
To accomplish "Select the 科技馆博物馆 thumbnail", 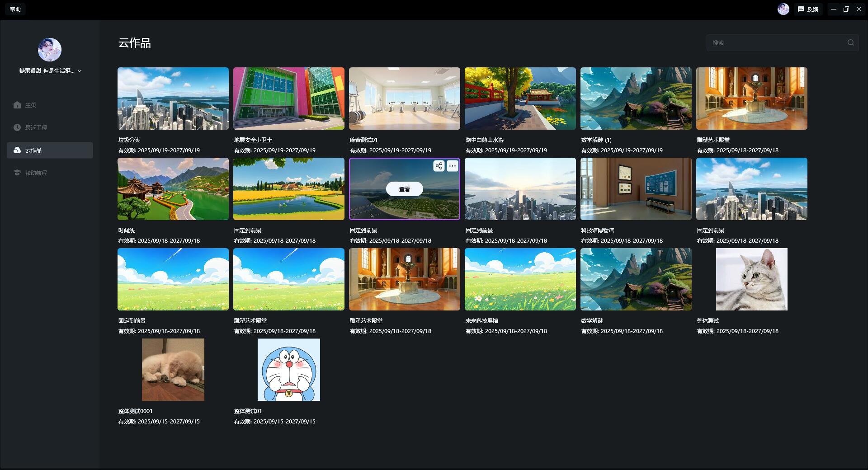I will [636, 189].
